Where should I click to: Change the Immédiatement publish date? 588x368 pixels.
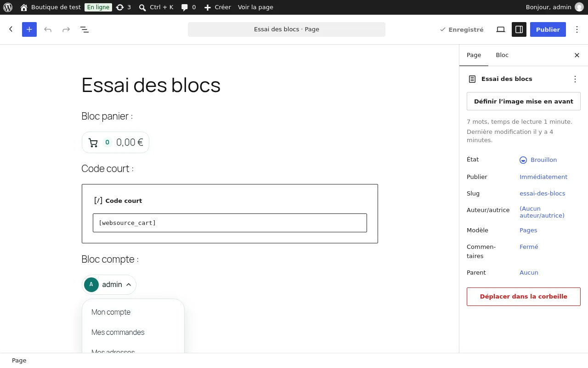(543, 177)
